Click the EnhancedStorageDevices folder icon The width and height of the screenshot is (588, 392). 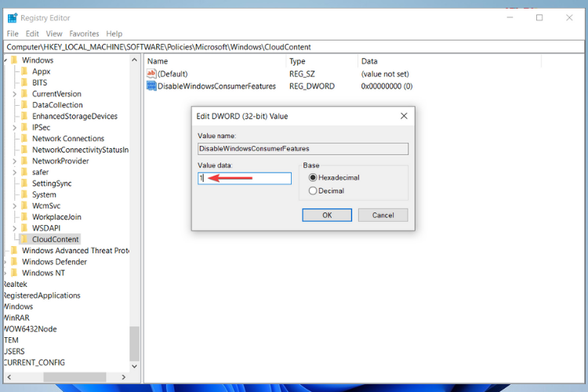(24, 116)
